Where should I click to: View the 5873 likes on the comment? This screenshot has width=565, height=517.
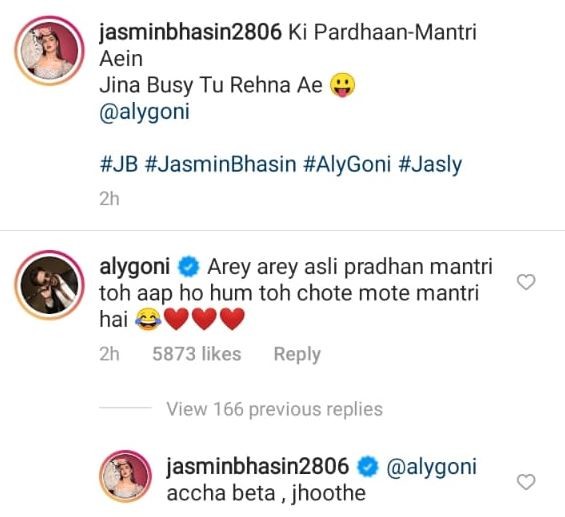click(196, 354)
